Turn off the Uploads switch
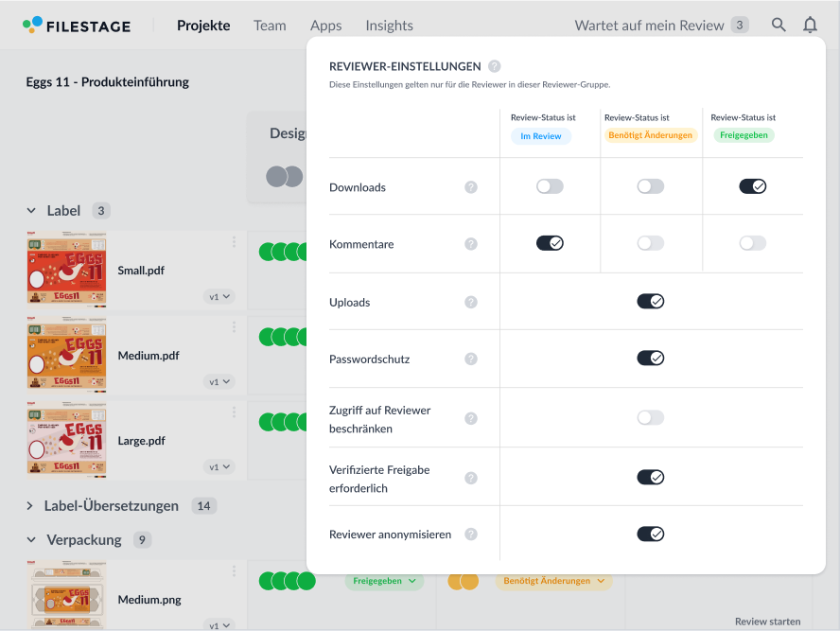This screenshot has height=631, width=840. pyautogui.click(x=651, y=301)
